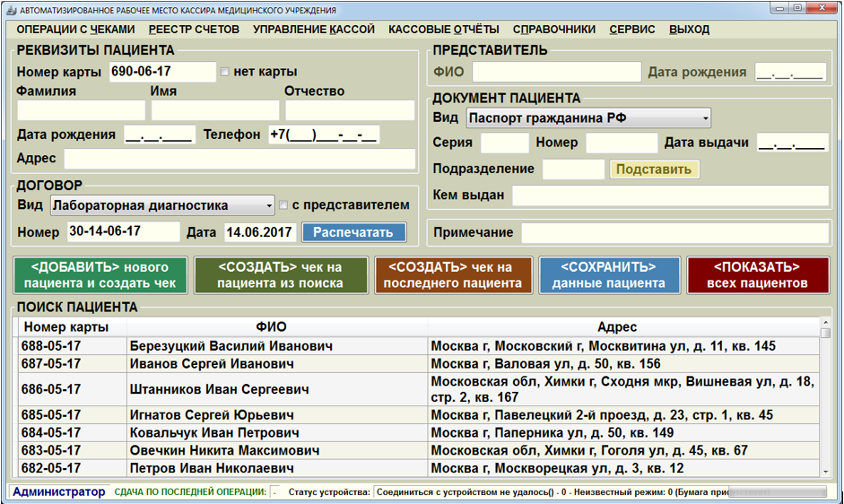Image resolution: width=844 pixels, height=504 pixels.
Task: Toggle the 'нет карты' checkbox
Action: point(224,72)
